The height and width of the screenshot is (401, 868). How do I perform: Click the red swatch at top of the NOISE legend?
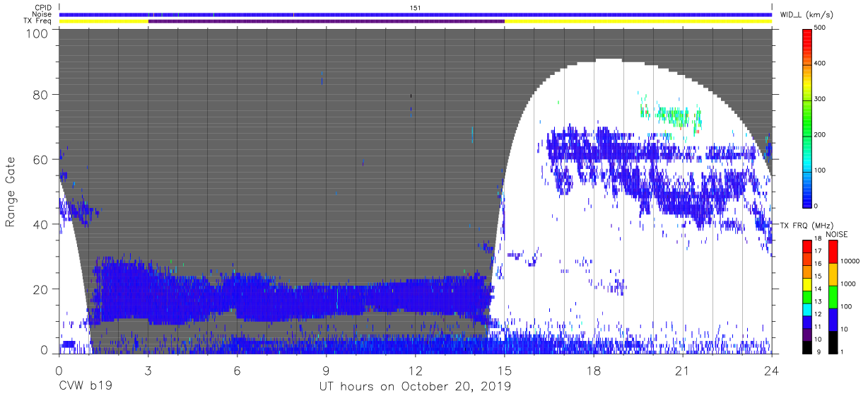click(x=833, y=252)
